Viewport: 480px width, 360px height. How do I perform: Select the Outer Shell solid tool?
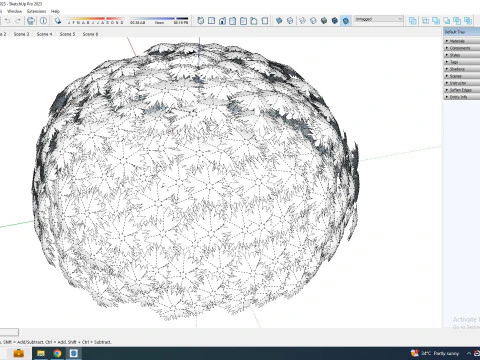(x=413, y=21)
